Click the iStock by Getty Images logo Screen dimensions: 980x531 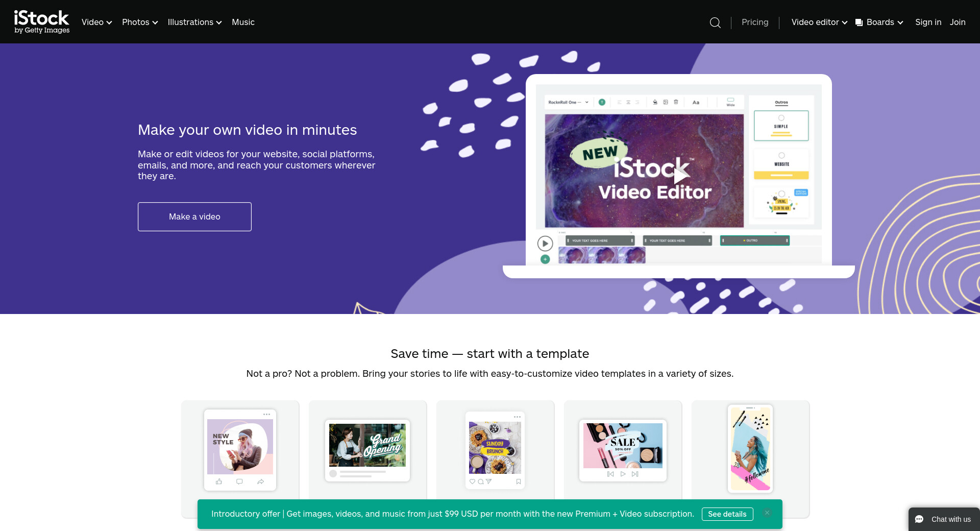tap(42, 22)
